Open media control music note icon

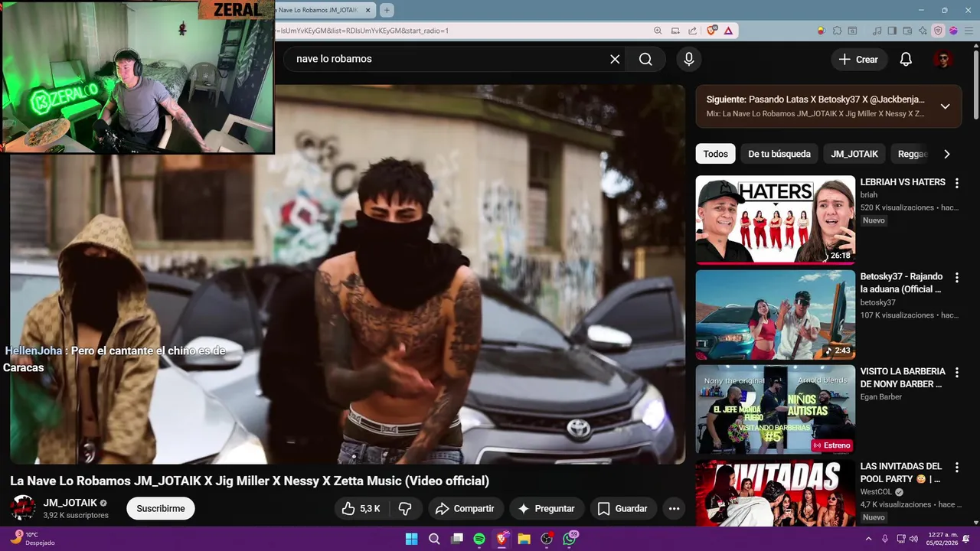[877, 31]
